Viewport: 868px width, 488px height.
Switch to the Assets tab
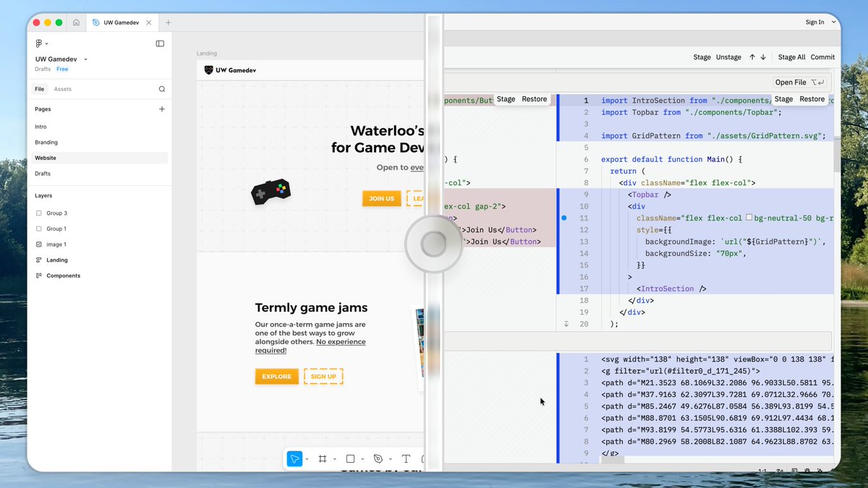coord(63,89)
